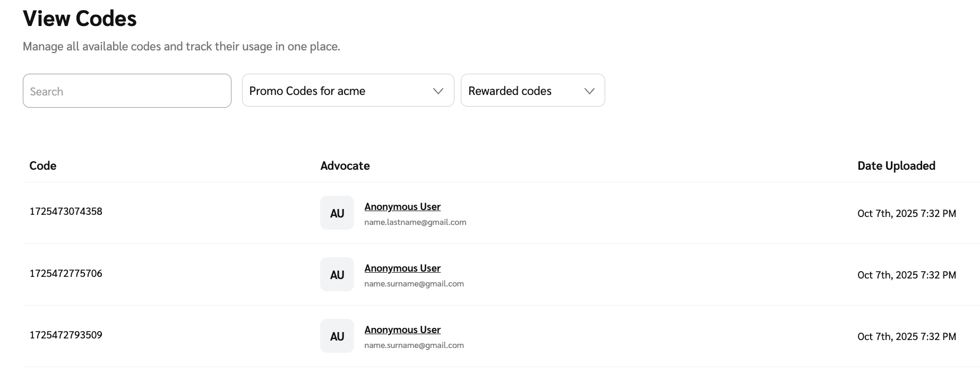Screen dimensions: 980x383
Task: Click the AU avatar for code 1725473074358
Action: tap(337, 213)
